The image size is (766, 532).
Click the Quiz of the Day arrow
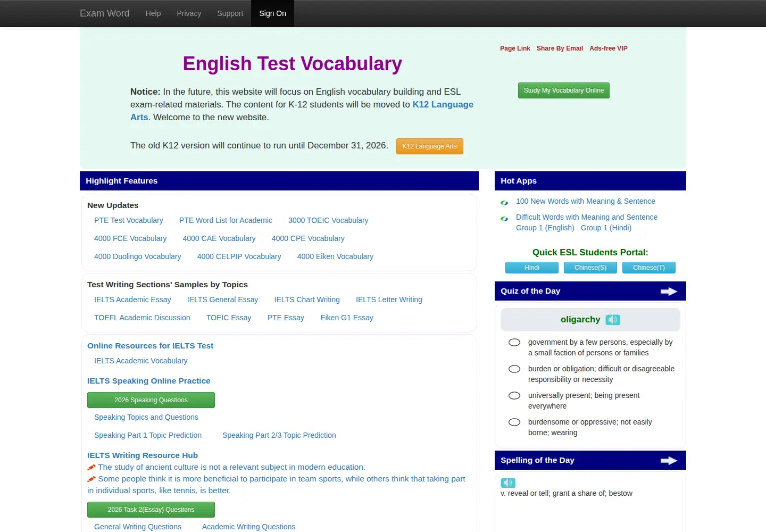(x=669, y=291)
